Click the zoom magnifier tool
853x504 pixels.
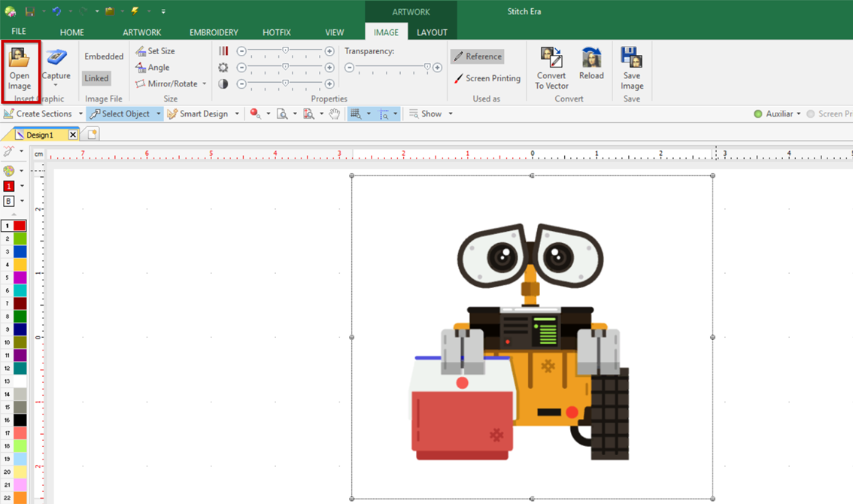point(282,114)
